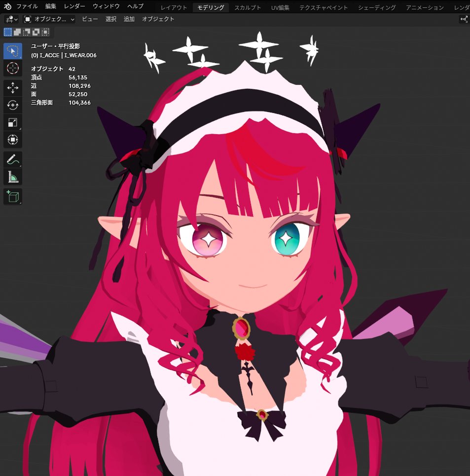This screenshot has height=476, width=470.
Task: Click the 面 52,250 statistic
Action: point(59,94)
